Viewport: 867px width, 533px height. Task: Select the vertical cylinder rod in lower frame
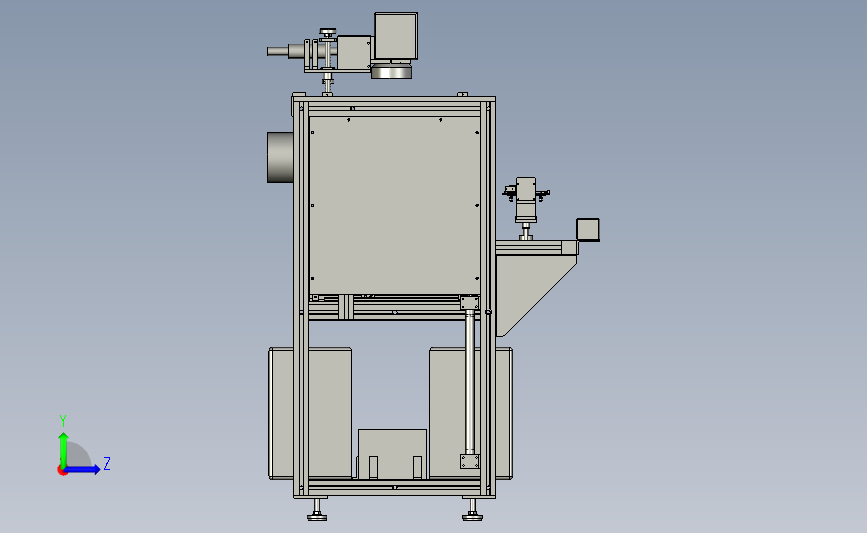coord(470,382)
